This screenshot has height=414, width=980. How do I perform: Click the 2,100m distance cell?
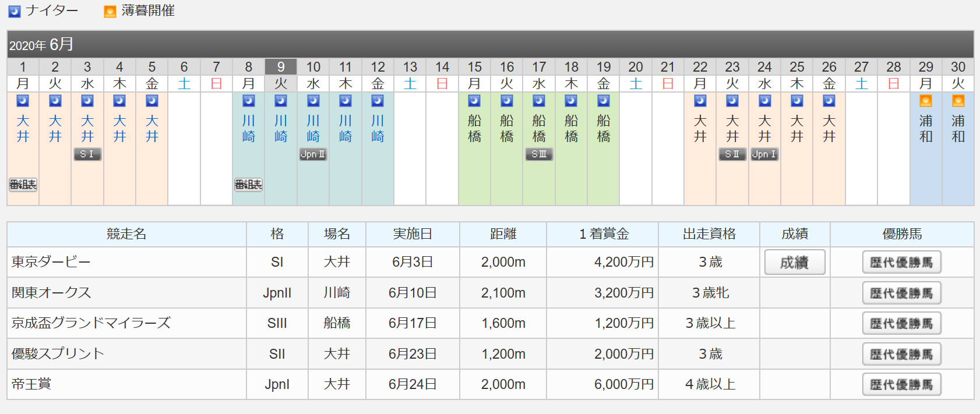(503, 293)
